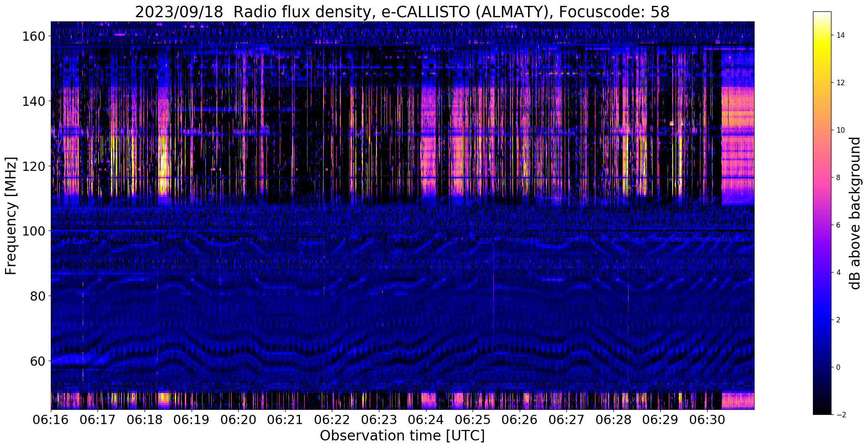
Task: Click the 06:20 time tick label
Action: 238,419
